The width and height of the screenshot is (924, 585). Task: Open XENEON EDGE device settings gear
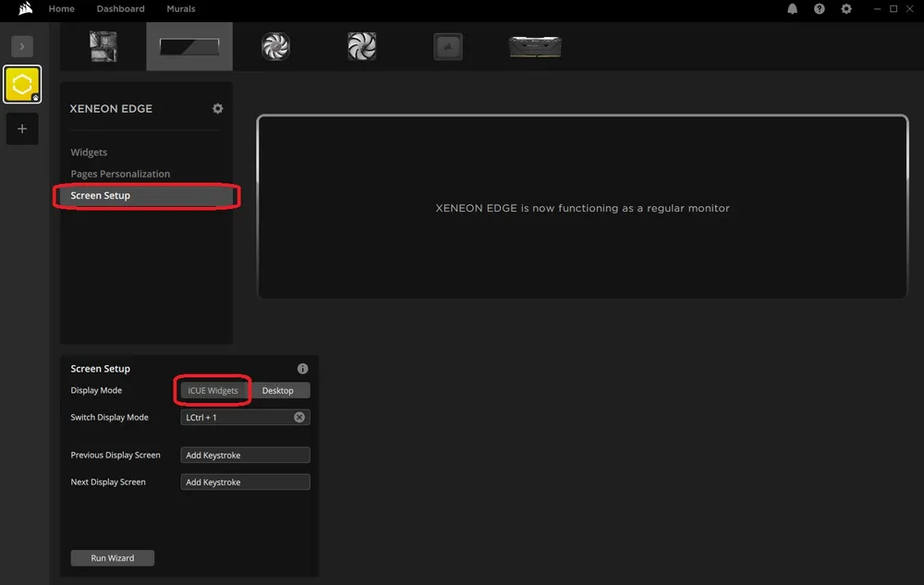pos(217,108)
